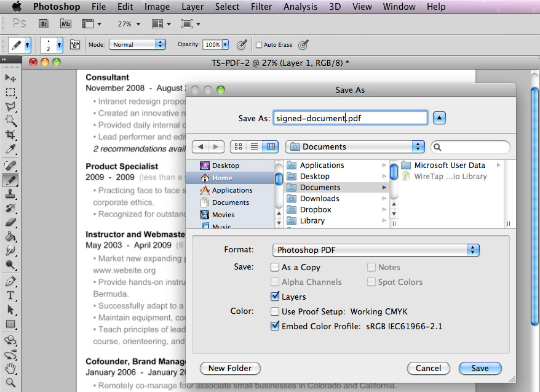Screen dimensions: 540x392
Task: Select the Pencil tool in toolbox
Action: tap(10, 180)
